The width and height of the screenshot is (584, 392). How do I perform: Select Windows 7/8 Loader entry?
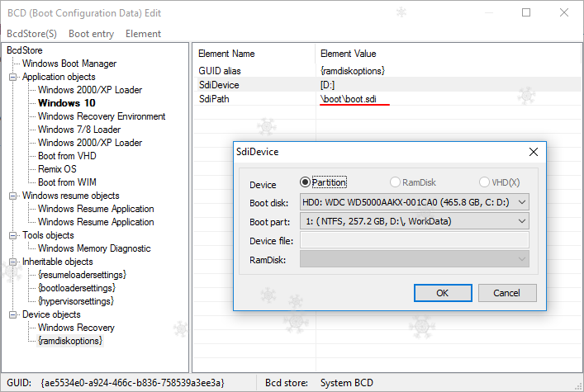point(79,130)
